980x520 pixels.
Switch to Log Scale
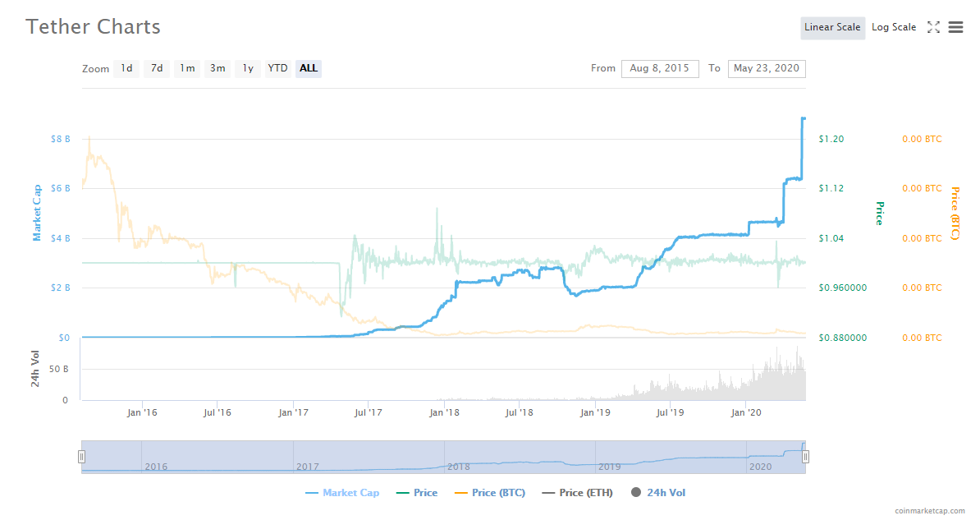click(893, 28)
